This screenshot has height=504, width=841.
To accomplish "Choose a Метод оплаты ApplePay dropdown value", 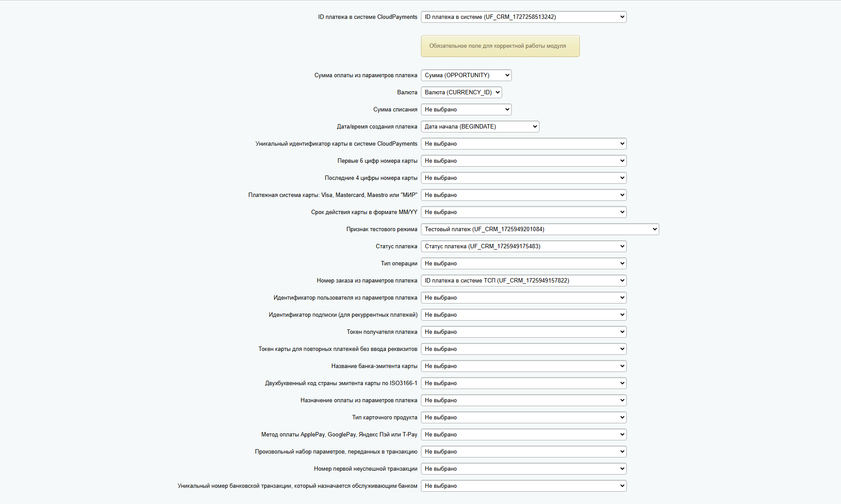I will (523, 434).
